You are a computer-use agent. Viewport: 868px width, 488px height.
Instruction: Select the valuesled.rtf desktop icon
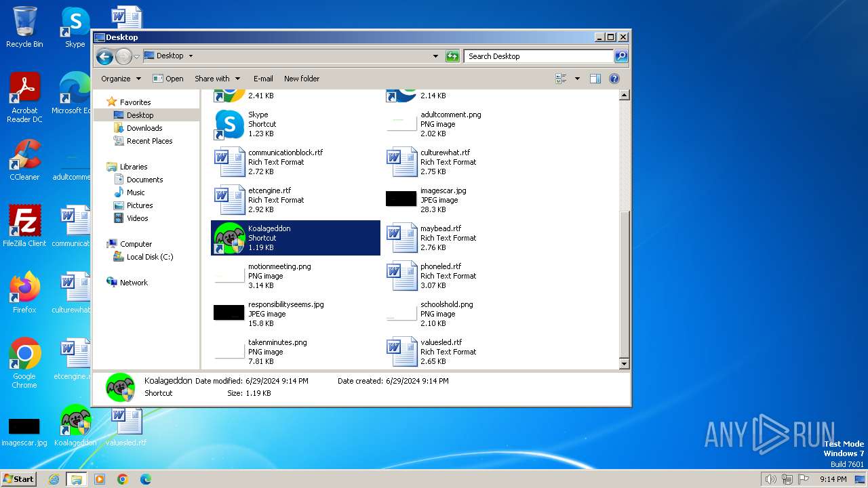(x=126, y=426)
